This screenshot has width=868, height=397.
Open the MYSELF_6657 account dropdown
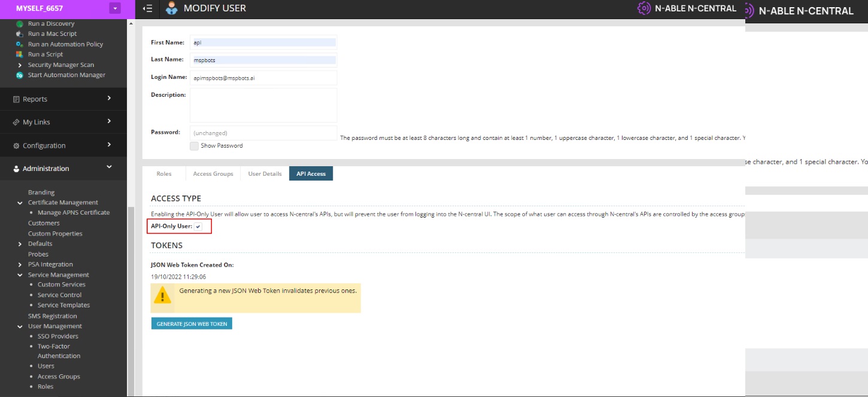pos(115,8)
